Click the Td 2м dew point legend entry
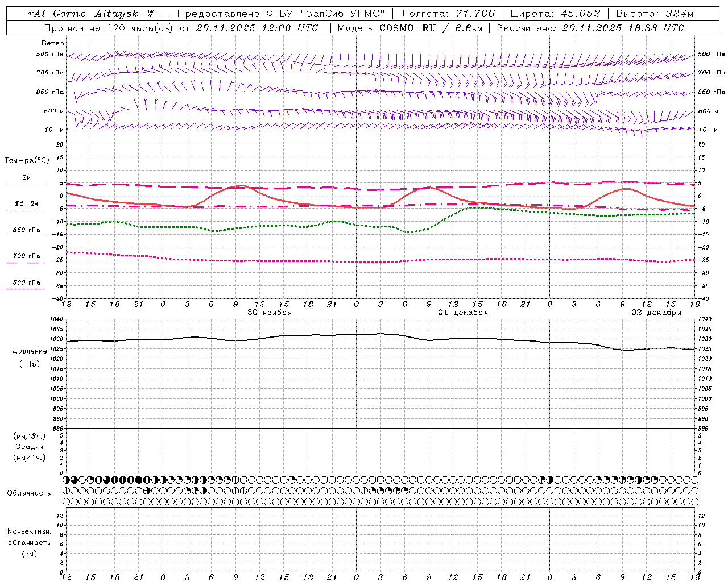728x582 pixels. (27, 203)
